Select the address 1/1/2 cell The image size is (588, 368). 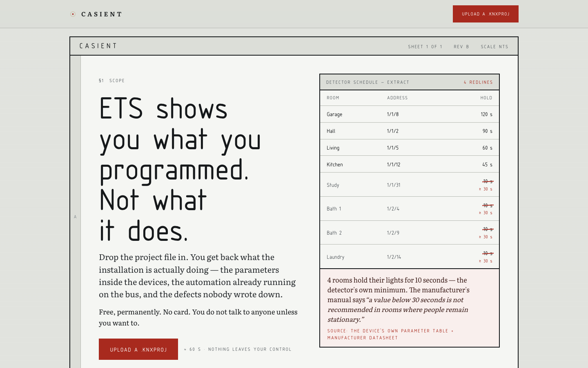[393, 131]
